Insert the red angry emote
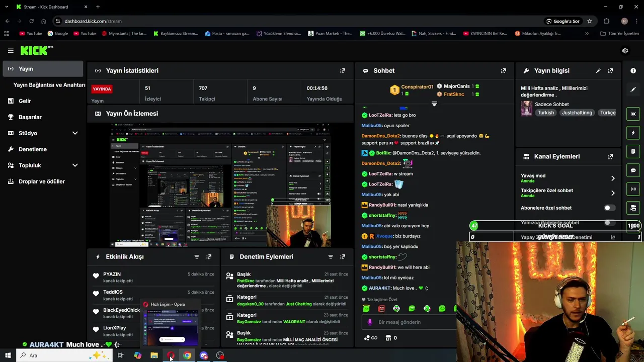 381,308
